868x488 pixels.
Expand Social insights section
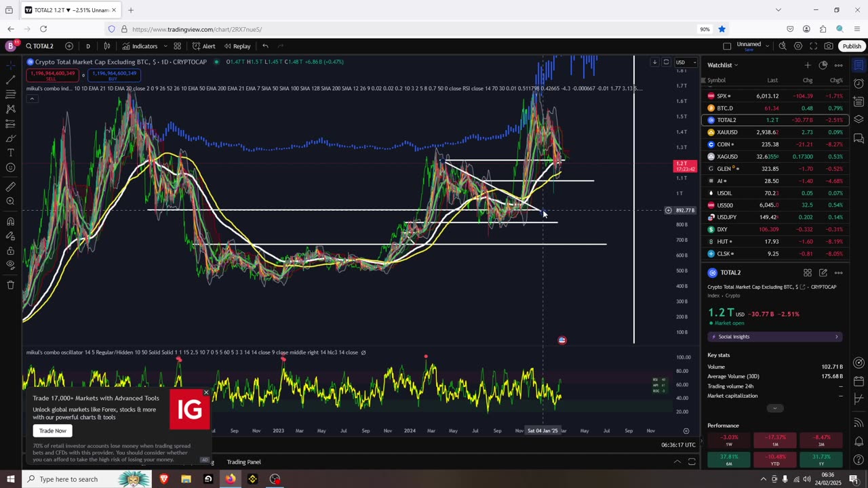click(775, 337)
